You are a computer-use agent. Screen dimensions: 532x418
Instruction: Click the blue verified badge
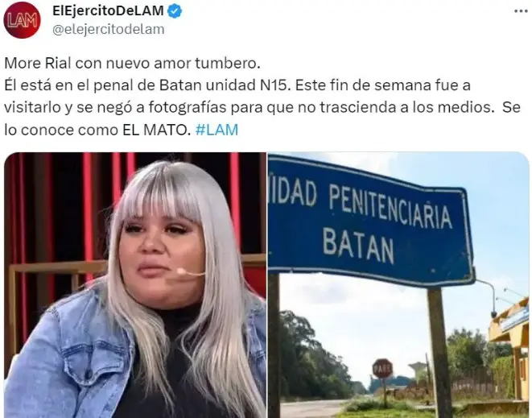pyautogui.click(x=175, y=11)
